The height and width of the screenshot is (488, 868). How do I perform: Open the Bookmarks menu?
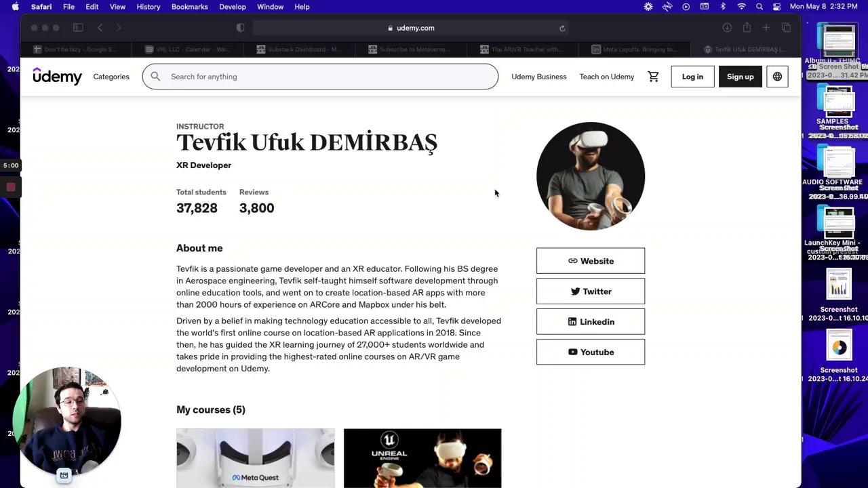(x=189, y=7)
